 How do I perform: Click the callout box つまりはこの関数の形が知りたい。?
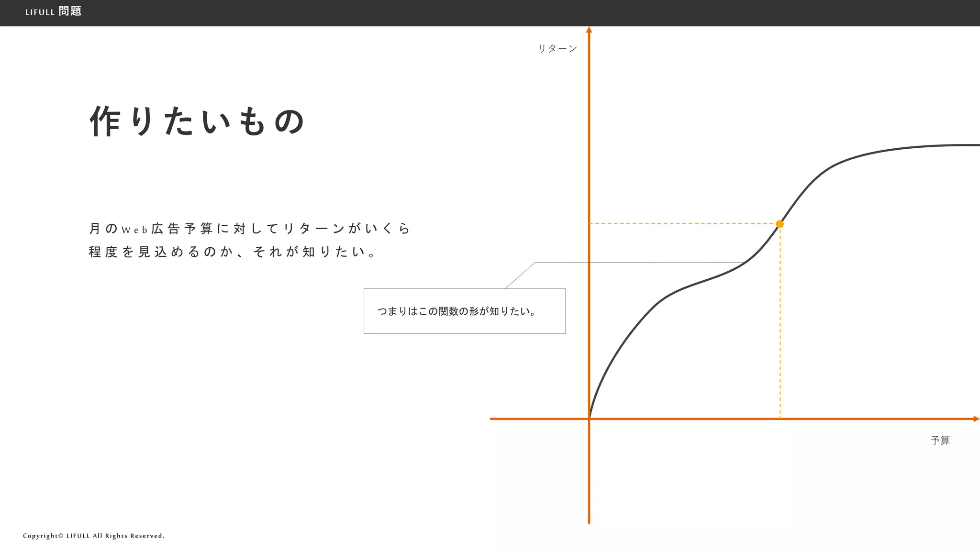[x=464, y=311]
